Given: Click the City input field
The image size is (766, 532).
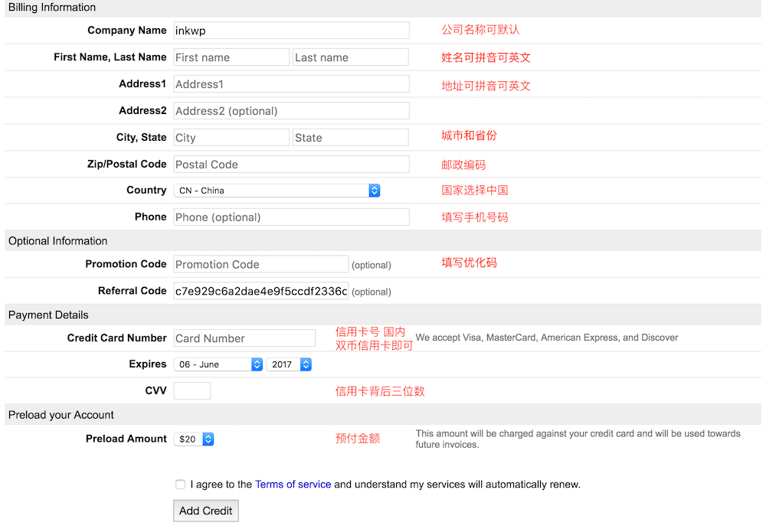Looking at the screenshot, I should pyautogui.click(x=231, y=138).
